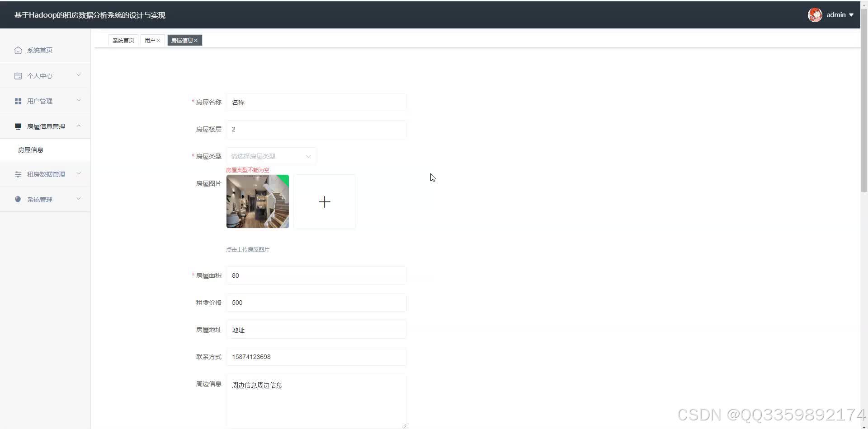Click the 联系方式 phone input field
This screenshot has width=868, height=429.
click(x=316, y=357)
